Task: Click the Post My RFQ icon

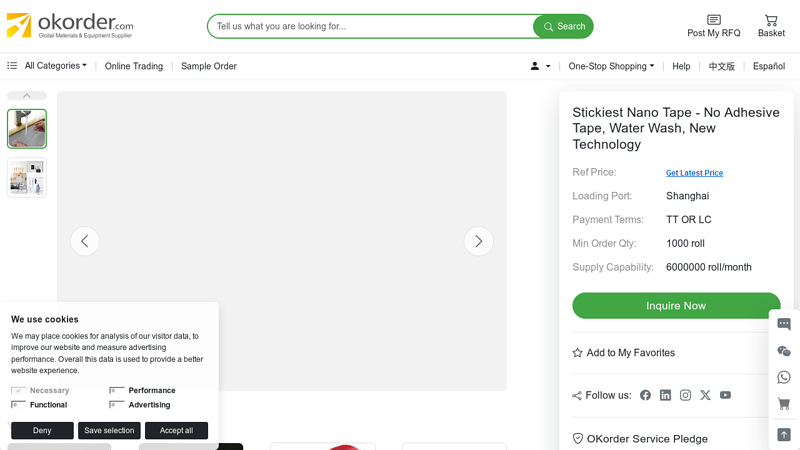Action: click(713, 21)
